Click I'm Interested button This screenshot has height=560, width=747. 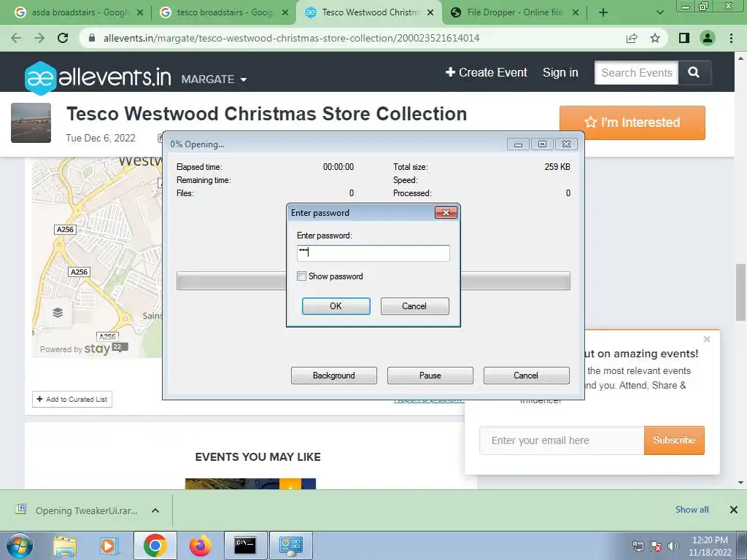pyautogui.click(x=632, y=122)
